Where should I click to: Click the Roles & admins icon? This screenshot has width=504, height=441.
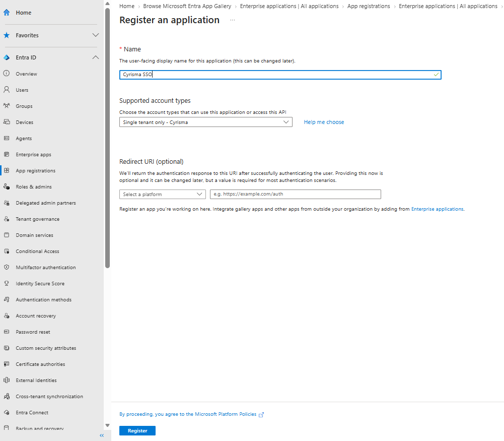[7, 186]
